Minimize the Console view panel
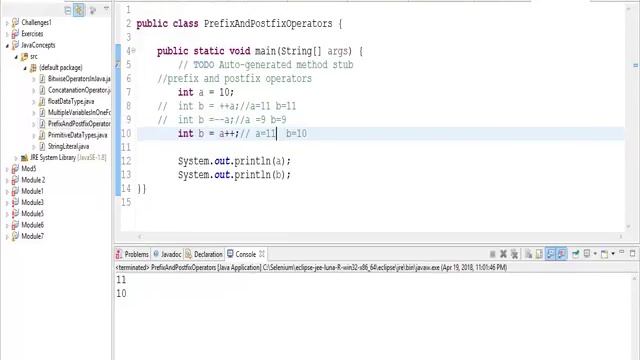640x360 pixels. click(x=622, y=253)
